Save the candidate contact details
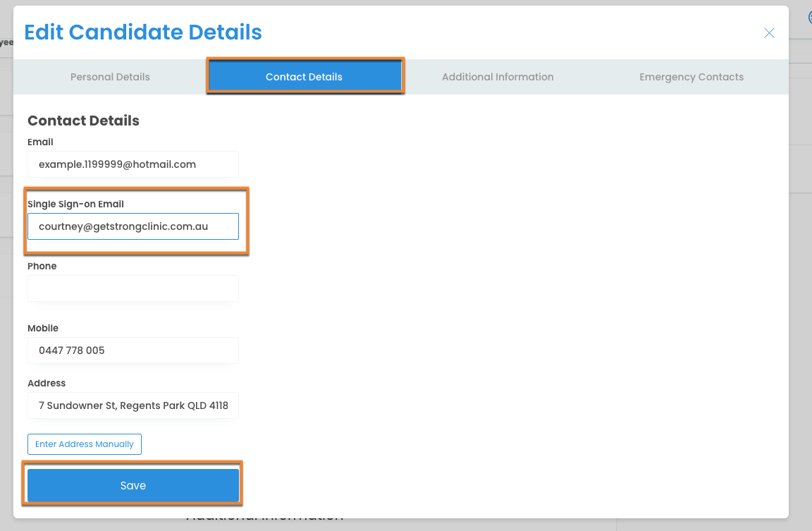The width and height of the screenshot is (812, 531). point(133,485)
